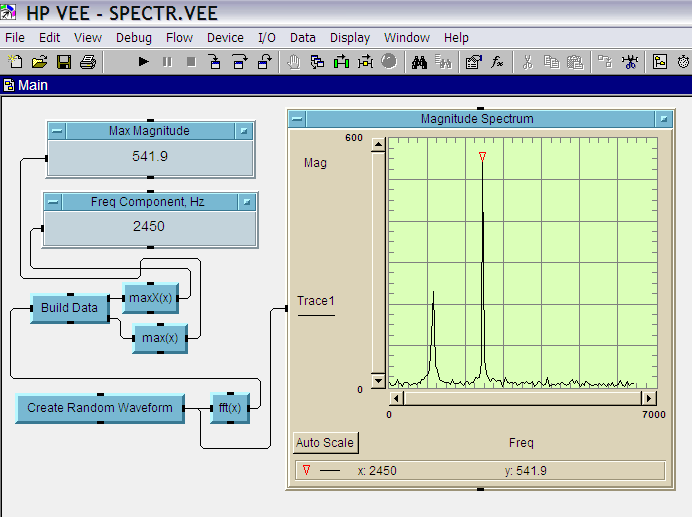Screen dimensions: 692x517
Task: Open the Device menu
Action: pyautogui.click(x=225, y=38)
